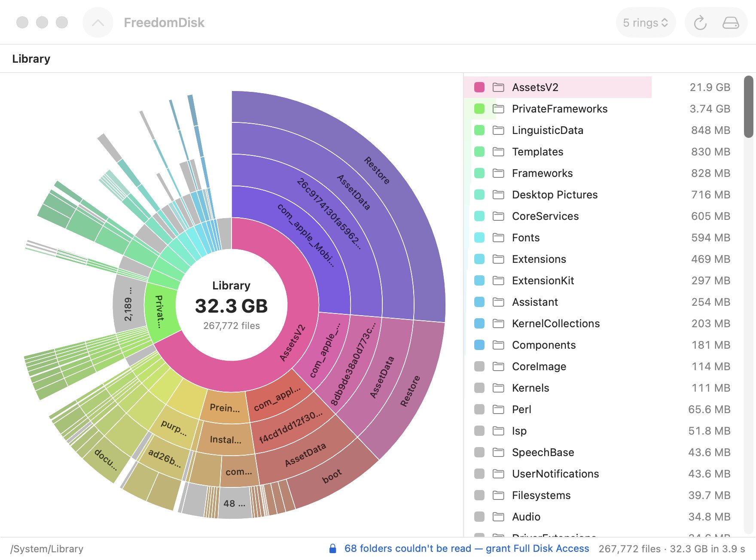Click the LinguisticData folder icon
The image size is (756, 560).
498,130
